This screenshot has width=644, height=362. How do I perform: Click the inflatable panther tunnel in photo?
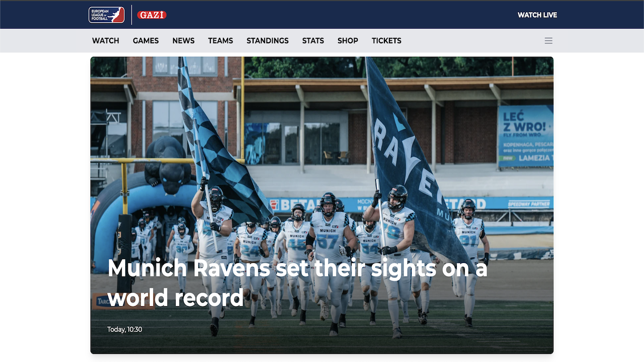coord(146,201)
